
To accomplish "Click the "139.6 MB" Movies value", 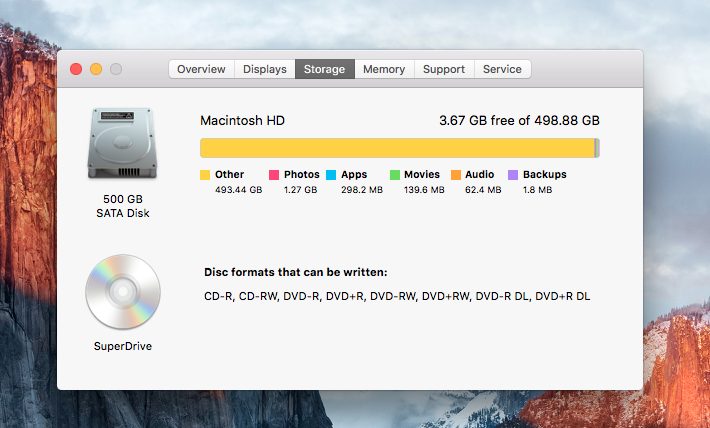I will pyautogui.click(x=424, y=190).
